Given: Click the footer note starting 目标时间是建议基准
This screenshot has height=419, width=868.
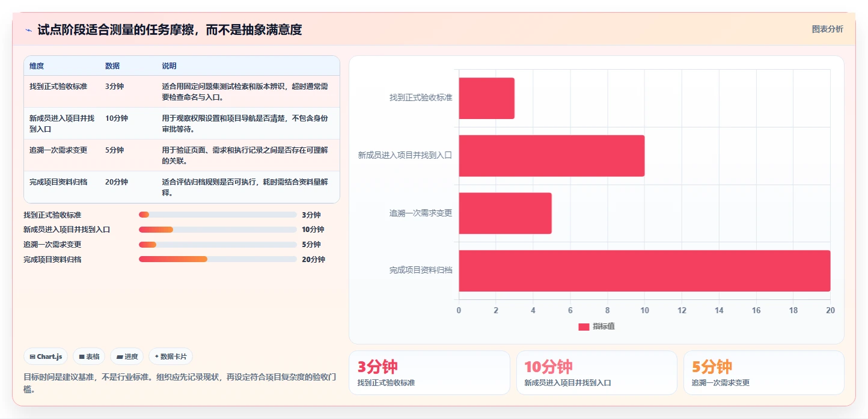Looking at the screenshot, I should (x=180, y=384).
